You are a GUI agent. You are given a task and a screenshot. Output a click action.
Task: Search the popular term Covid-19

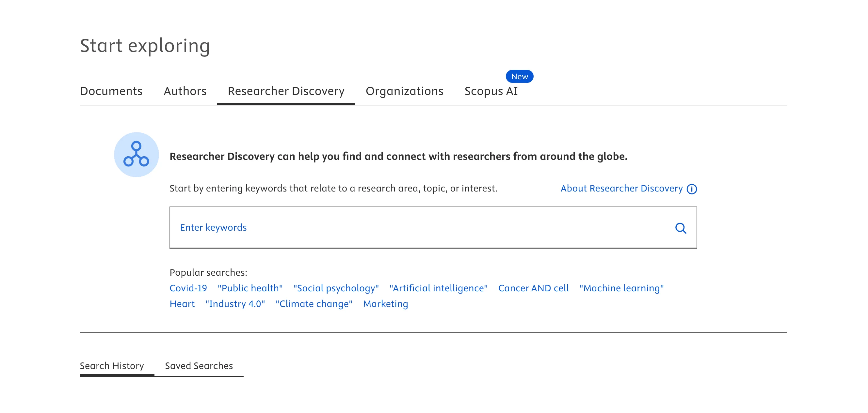tap(188, 288)
